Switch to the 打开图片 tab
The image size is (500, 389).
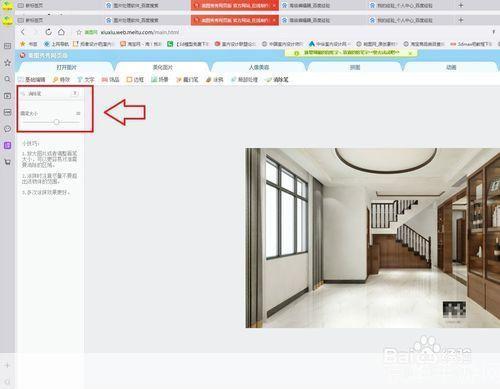[66, 67]
